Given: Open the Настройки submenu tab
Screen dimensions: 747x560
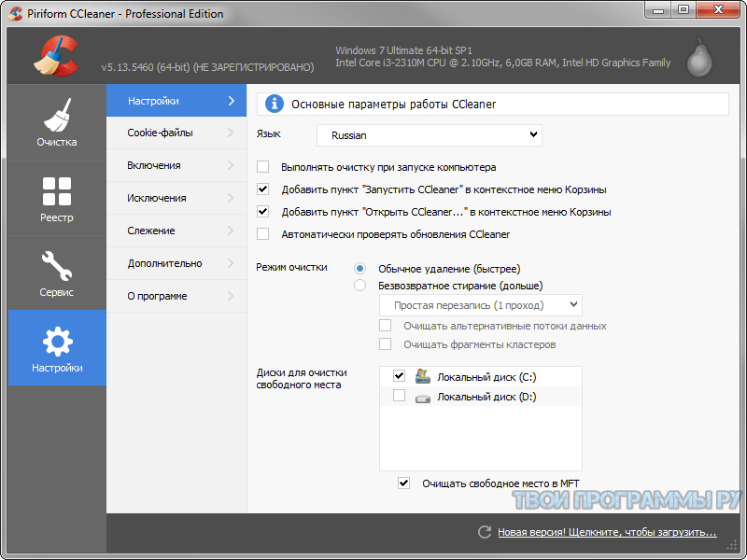Looking at the screenshot, I should (176, 101).
